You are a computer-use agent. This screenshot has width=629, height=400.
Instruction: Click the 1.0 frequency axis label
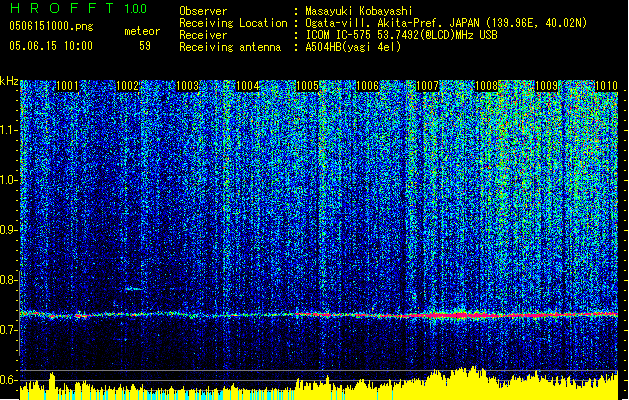pos(9,179)
